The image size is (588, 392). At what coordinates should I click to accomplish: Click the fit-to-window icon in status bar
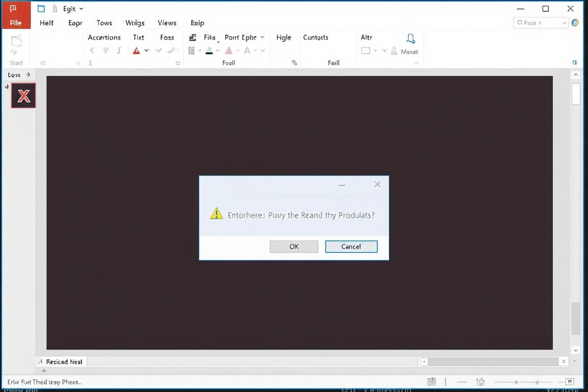click(570, 382)
